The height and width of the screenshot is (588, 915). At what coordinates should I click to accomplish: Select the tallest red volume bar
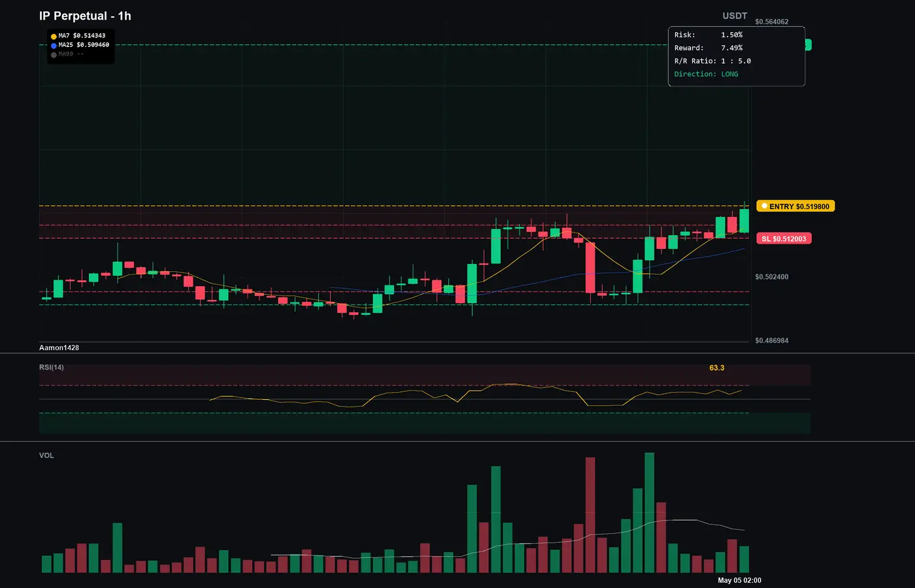pos(591,515)
